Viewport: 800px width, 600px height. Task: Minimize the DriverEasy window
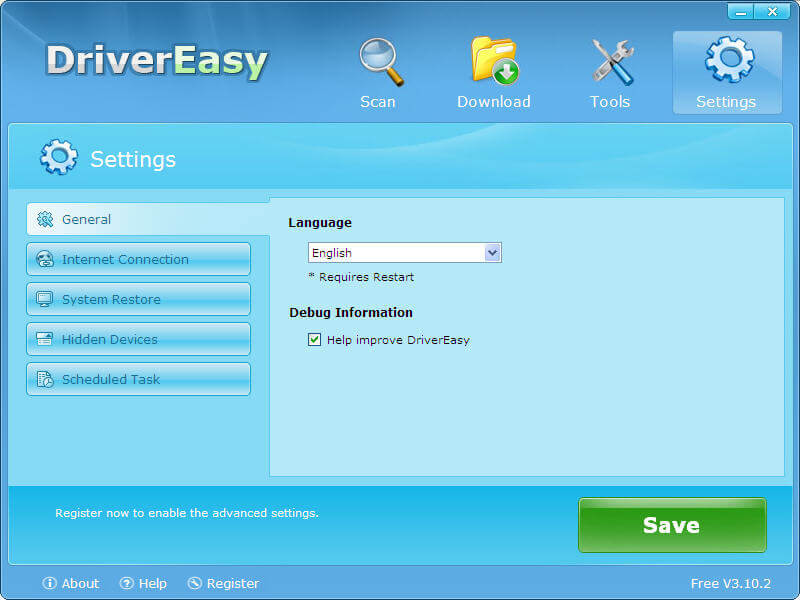point(740,12)
